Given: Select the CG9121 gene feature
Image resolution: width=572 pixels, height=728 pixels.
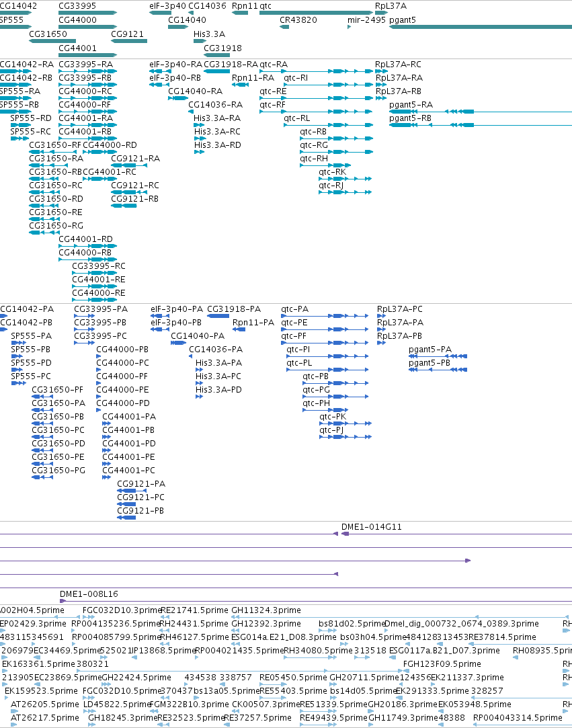Looking at the screenshot, I should coord(129,41).
